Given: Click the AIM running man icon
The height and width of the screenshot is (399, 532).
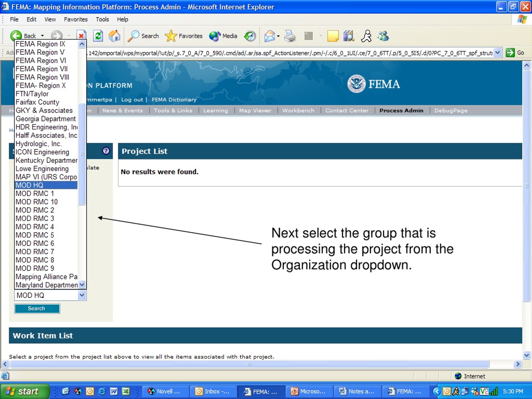Looking at the screenshot, I should point(366,36).
